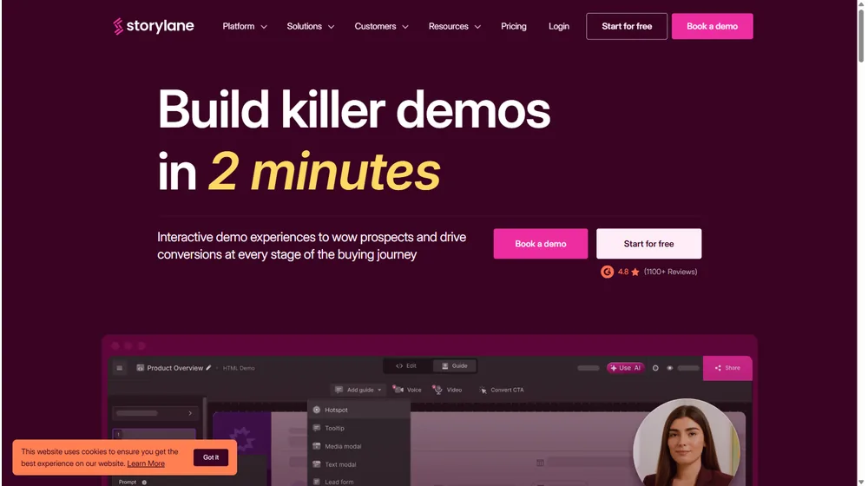This screenshot has width=868, height=486.
Task: Click the Convert CTA cursor icon
Action: point(483,390)
